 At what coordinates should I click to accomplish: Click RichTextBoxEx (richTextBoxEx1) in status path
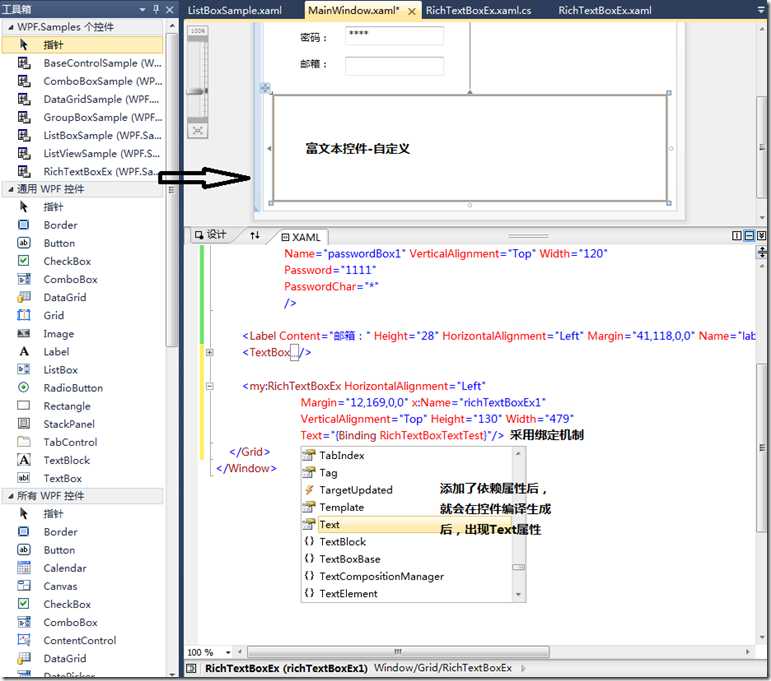point(286,669)
